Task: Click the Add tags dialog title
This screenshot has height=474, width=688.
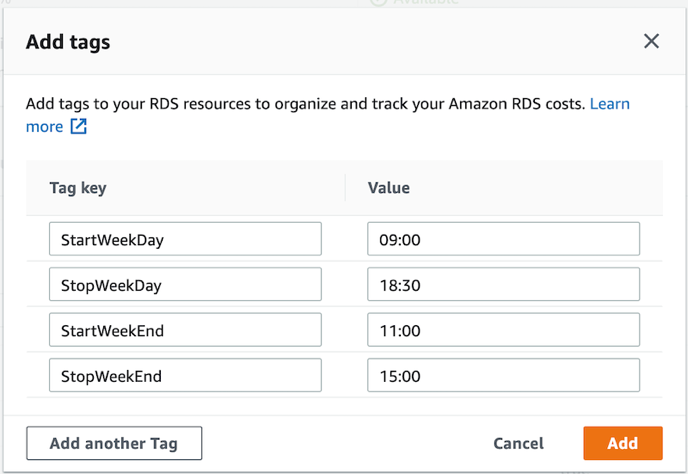Action: coord(68,42)
